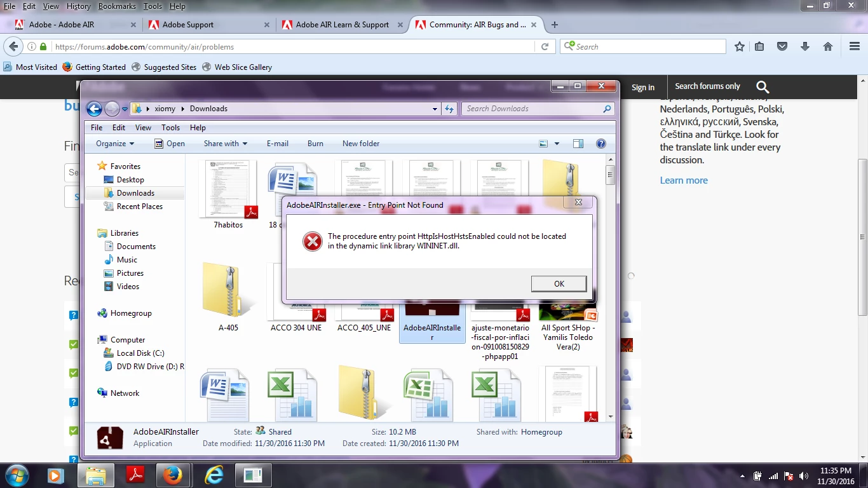
Task: Select Libraries in the navigation pane
Action: 124,233
